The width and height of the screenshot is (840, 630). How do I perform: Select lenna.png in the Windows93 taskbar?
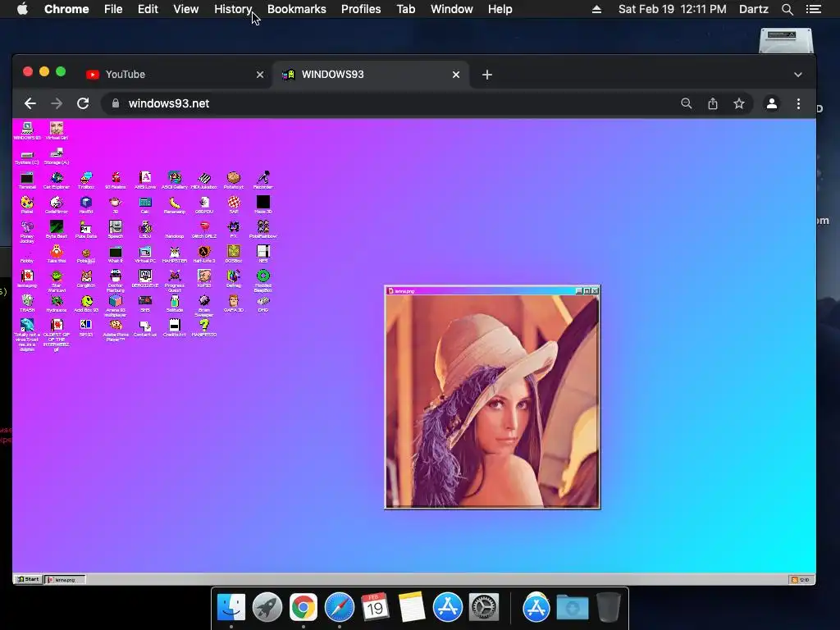pyautogui.click(x=64, y=579)
